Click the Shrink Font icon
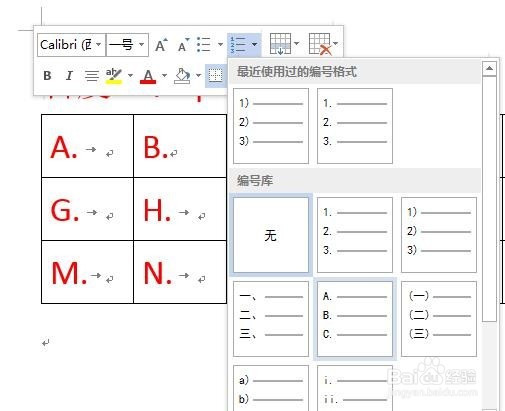The image size is (505, 411). coord(183,45)
